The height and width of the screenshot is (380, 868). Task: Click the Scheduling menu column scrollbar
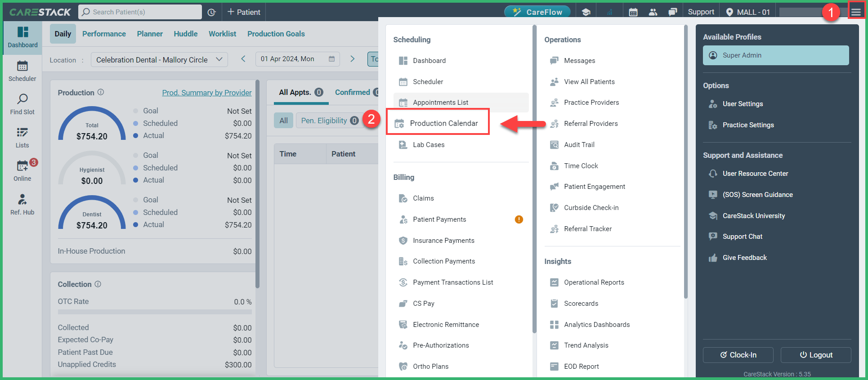[534, 179]
